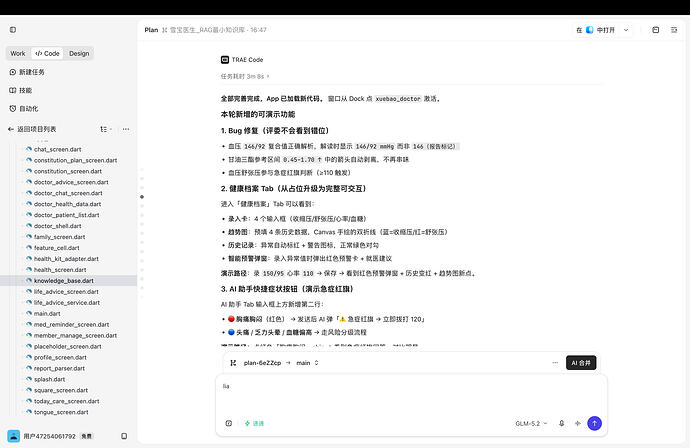
Task: Open the file tree view options dropdown
Action: (106, 129)
